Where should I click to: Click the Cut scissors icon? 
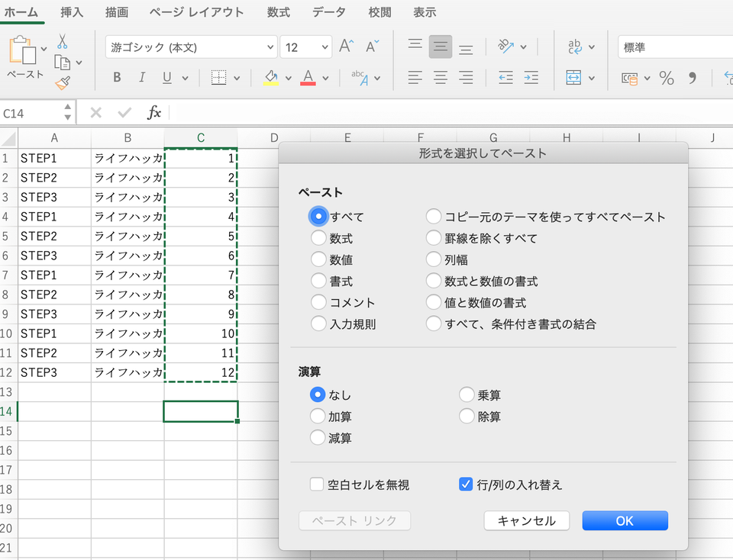[x=62, y=41]
